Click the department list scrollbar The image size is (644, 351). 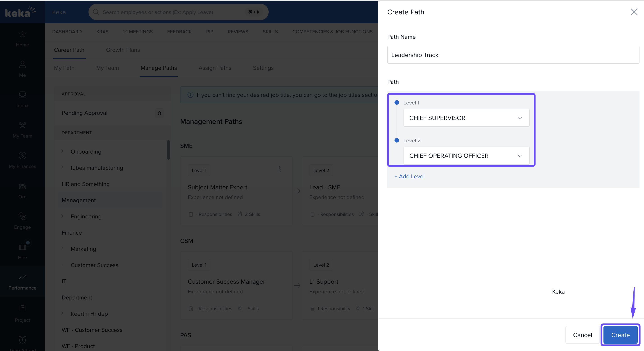pos(168,150)
